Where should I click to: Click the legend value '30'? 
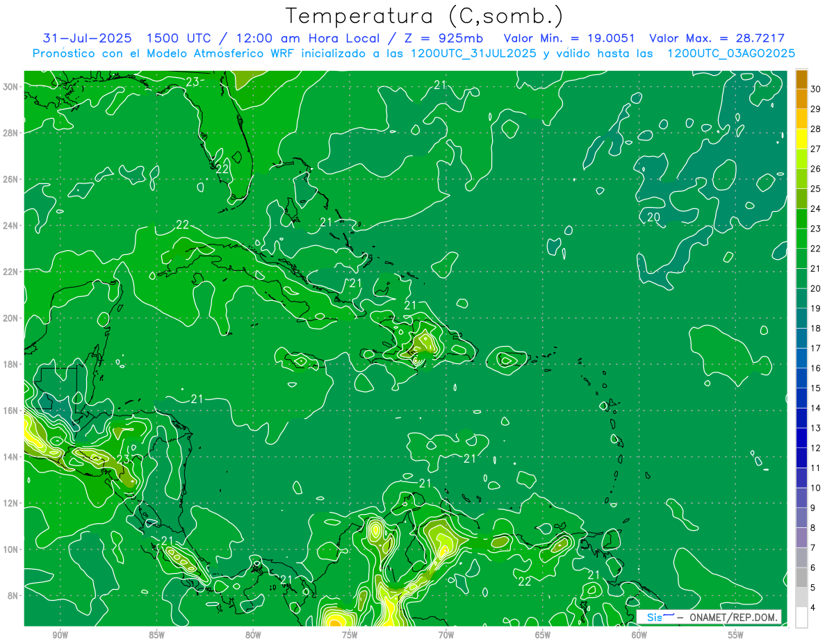pyautogui.click(x=816, y=89)
